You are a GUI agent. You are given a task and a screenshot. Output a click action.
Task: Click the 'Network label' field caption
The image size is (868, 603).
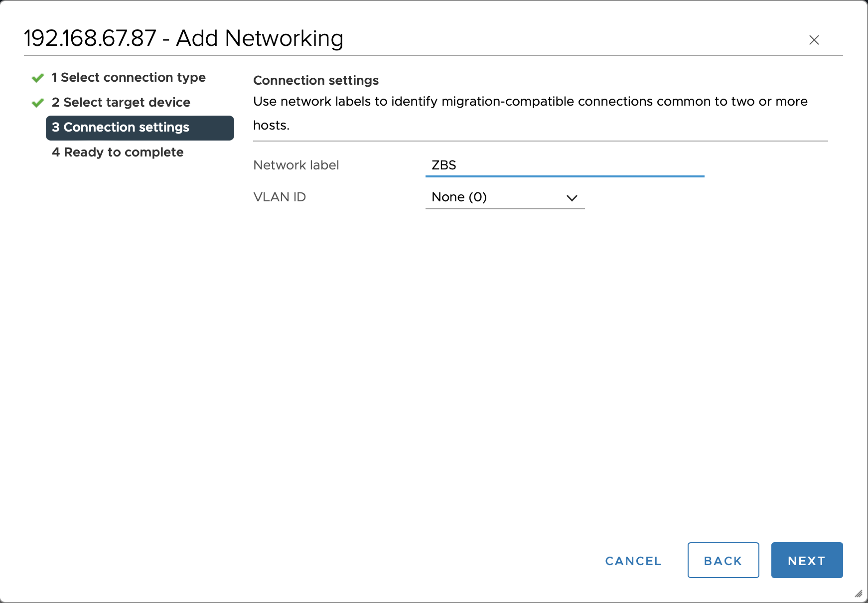(x=296, y=165)
